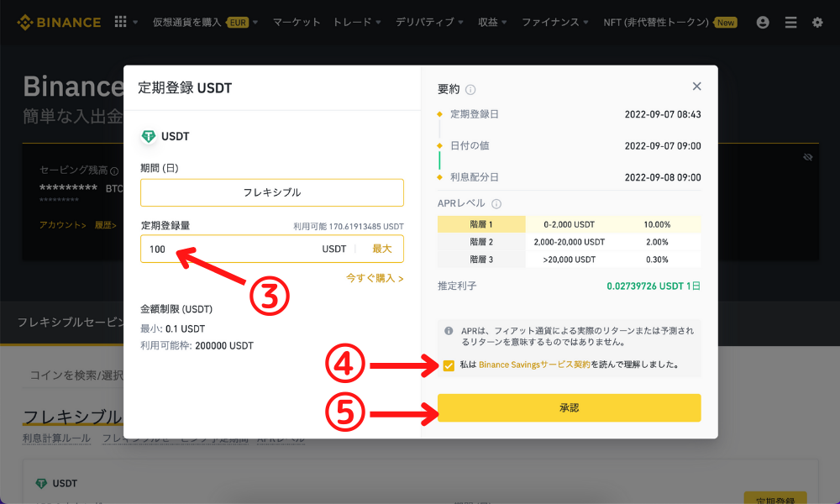Click 定期登録 button in background USDT row
Viewport: 840px width, 504px height.
coord(775,498)
